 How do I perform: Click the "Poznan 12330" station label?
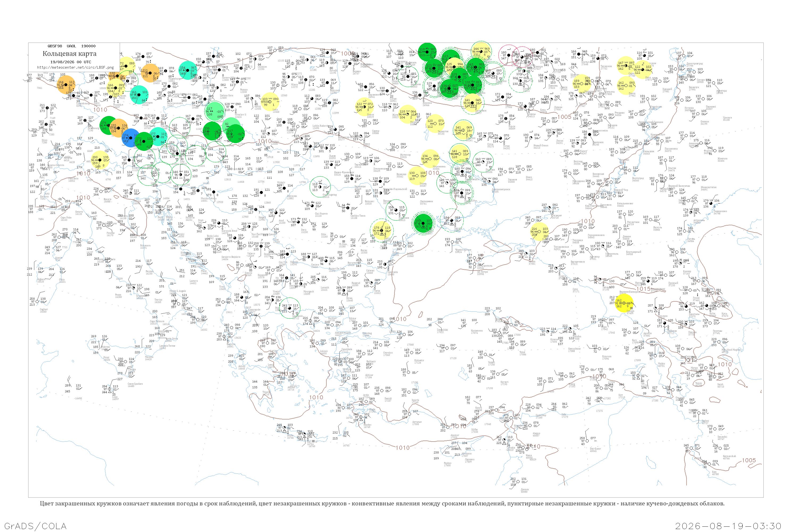pos(244,91)
